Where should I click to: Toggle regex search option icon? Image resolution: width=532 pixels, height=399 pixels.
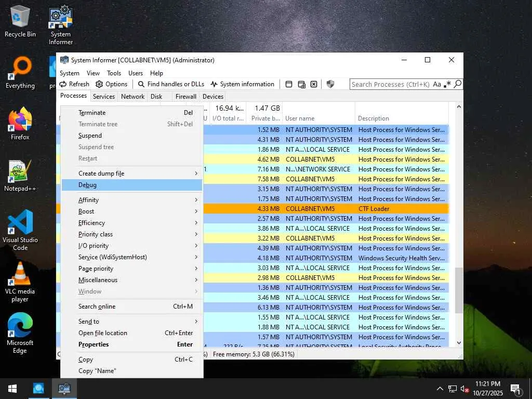[447, 84]
